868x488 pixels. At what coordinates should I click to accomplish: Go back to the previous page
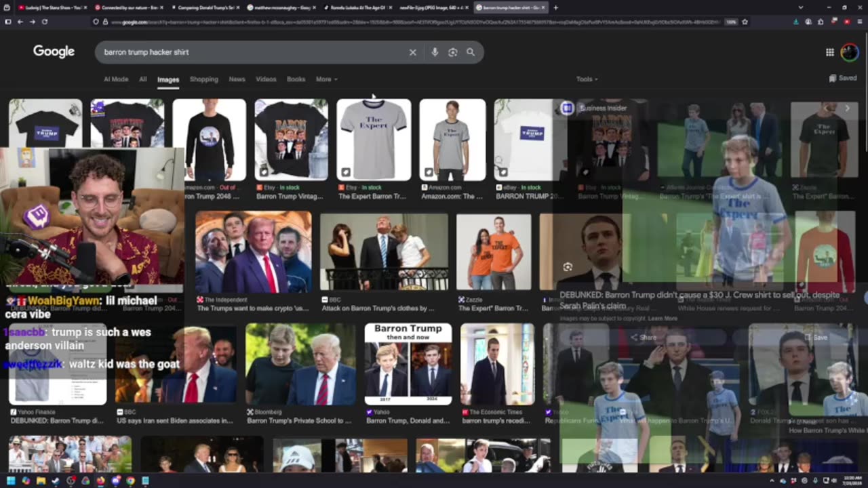coord(20,22)
